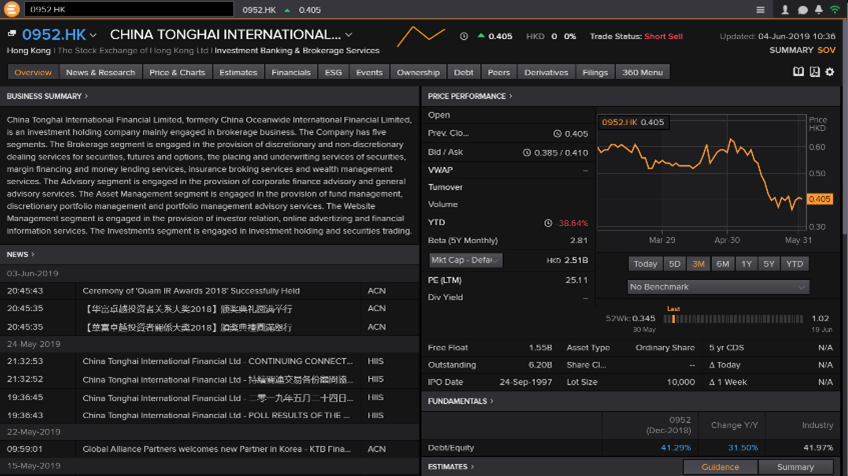Click the window icon beside 0952.HK ticker
The image size is (848, 476).
[x=12, y=34]
